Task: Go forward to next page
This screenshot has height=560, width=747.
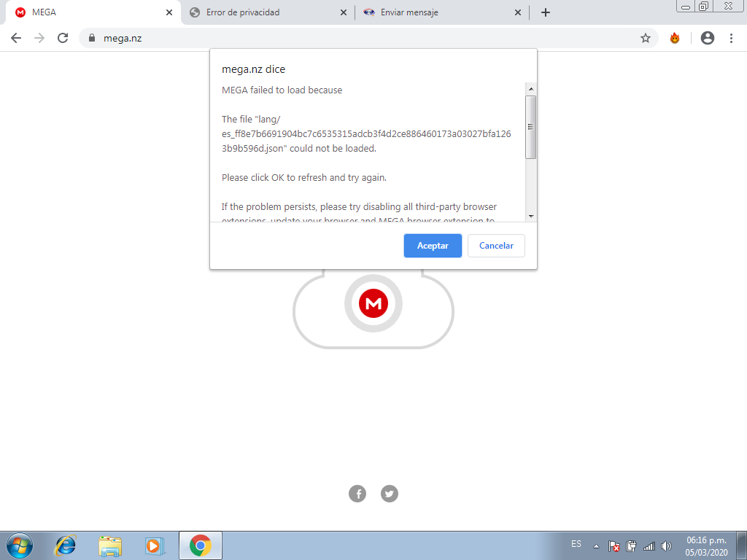Action: tap(39, 38)
